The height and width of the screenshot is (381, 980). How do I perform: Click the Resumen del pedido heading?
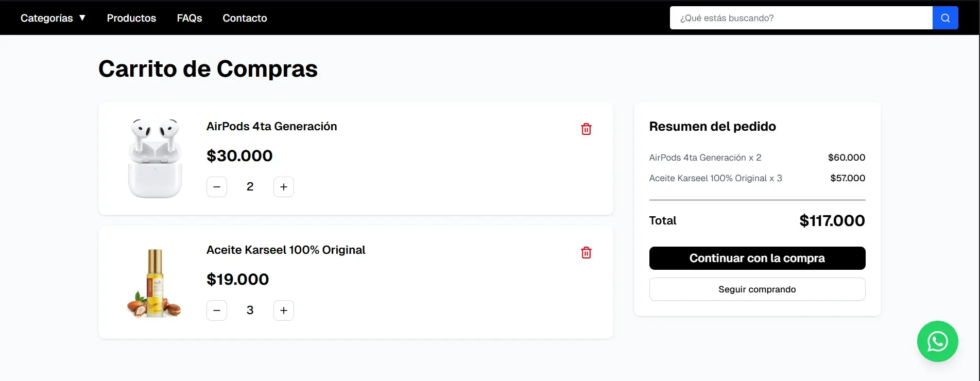[x=712, y=126]
